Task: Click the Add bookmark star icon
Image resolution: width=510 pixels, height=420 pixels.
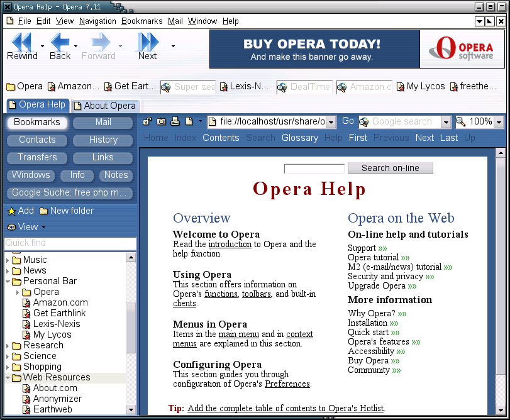Action: tap(11, 211)
